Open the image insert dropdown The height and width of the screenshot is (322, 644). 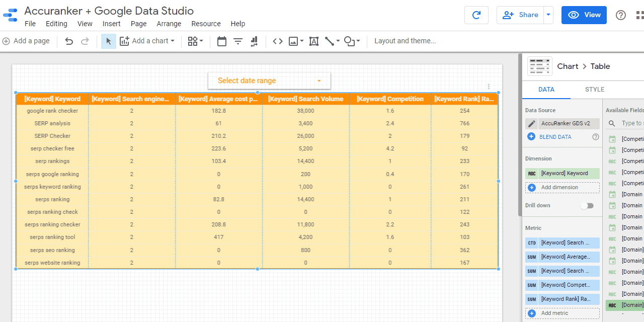pos(296,41)
